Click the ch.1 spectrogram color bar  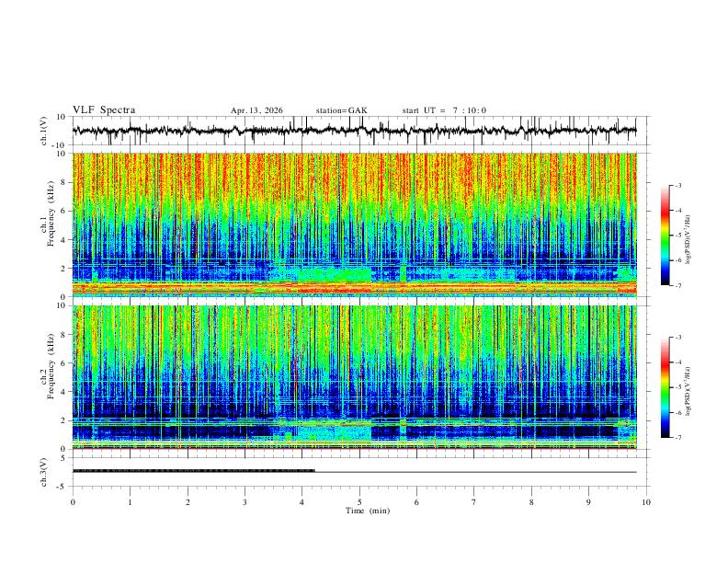(x=665, y=236)
